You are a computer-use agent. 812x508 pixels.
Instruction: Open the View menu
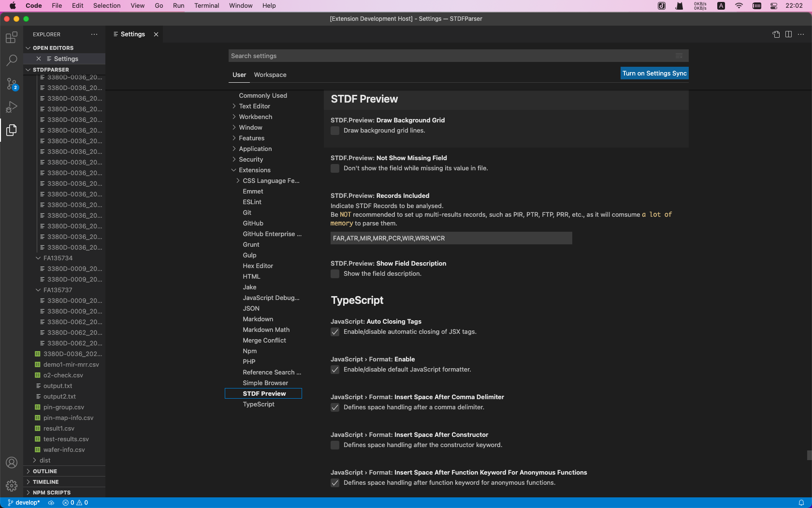point(138,6)
